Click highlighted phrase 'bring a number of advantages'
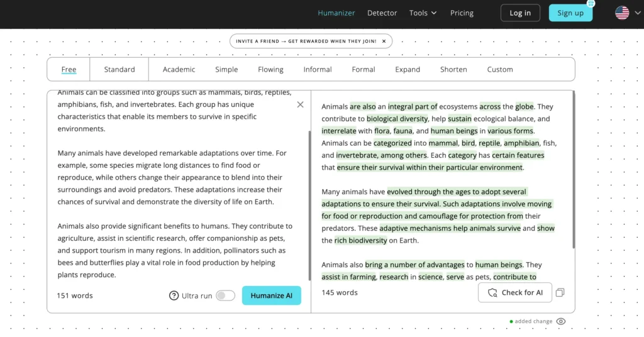The height and width of the screenshot is (337, 644). point(414,265)
